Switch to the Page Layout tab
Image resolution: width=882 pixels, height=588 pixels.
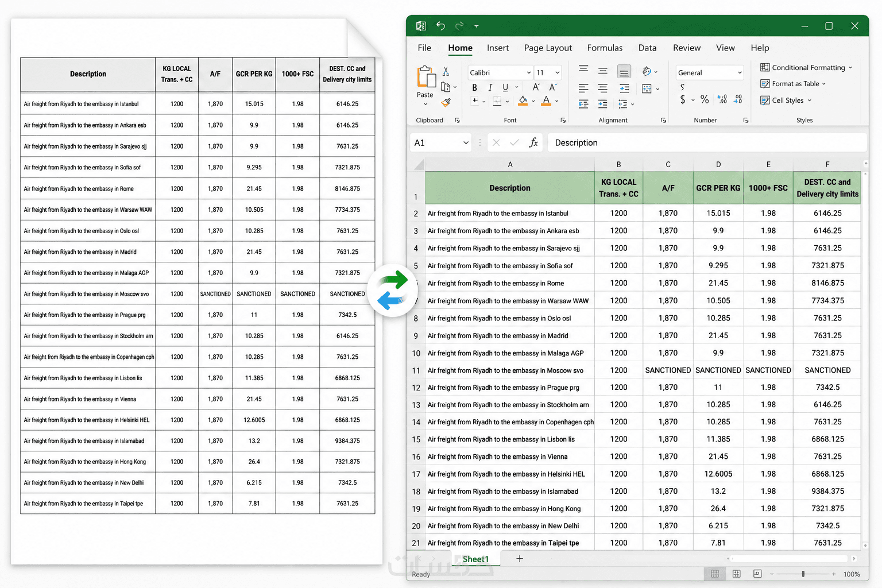pyautogui.click(x=548, y=48)
